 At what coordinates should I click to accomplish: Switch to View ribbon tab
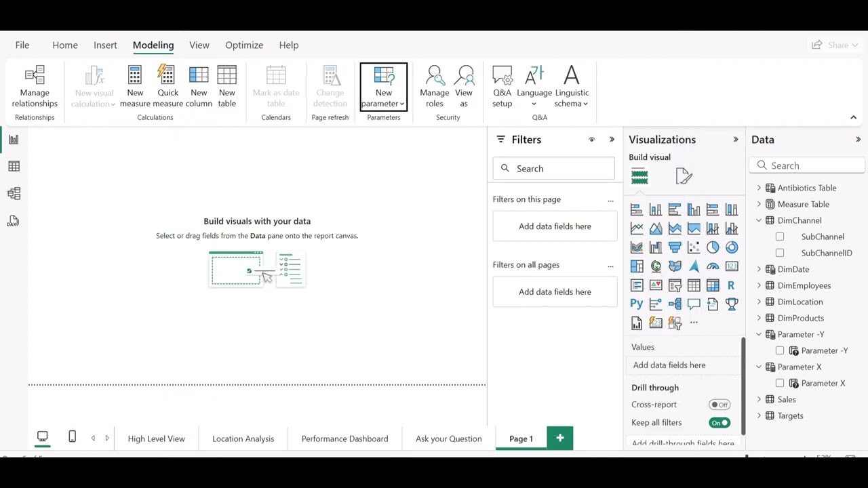point(199,45)
